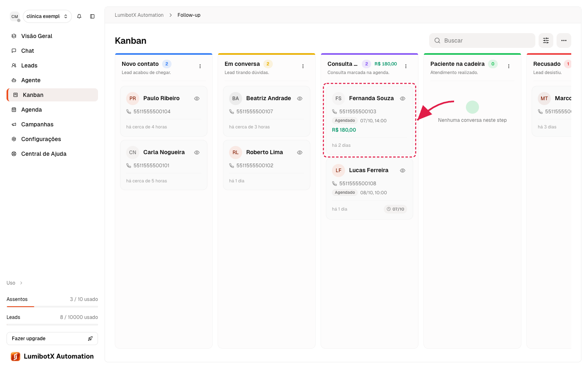Open the clínica exemplo workspace selector
Image resolution: width=588 pixels, height=368 pixels.
[47, 16]
